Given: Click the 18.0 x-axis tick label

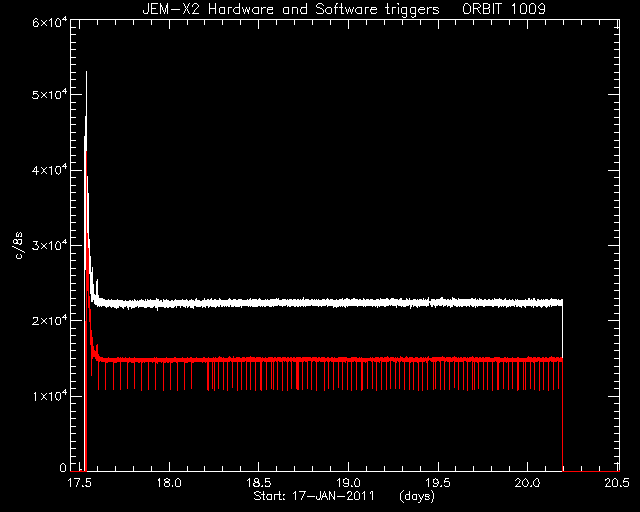Looking at the screenshot, I should 169,483.
